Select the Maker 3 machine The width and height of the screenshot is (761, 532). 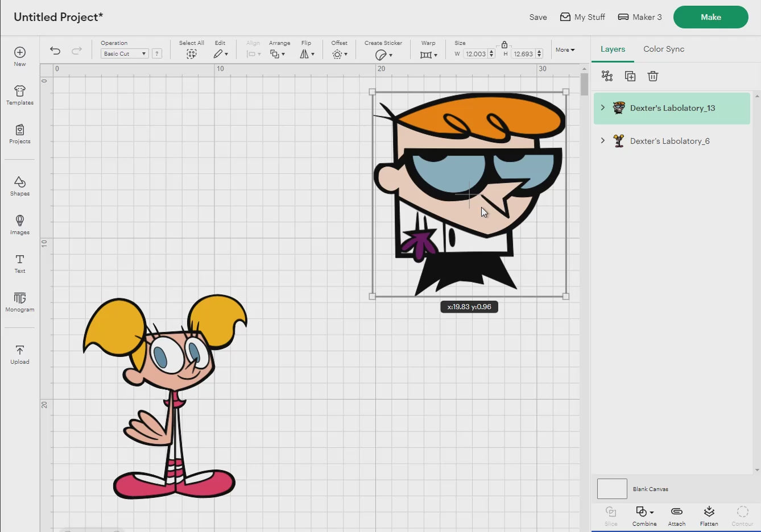(x=640, y=17)
